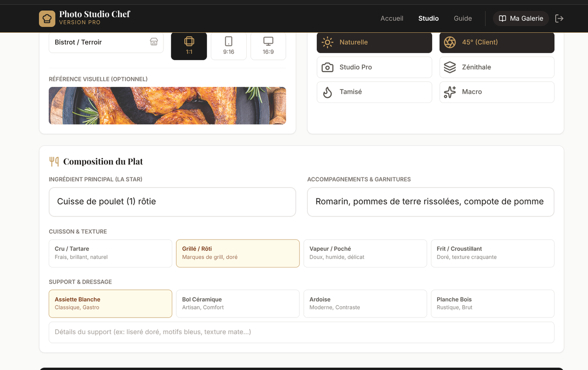This screenshot has height=370, width=588.
Task: Select the 9:16 aspect ratio option
Action: [x=228, y=46]
